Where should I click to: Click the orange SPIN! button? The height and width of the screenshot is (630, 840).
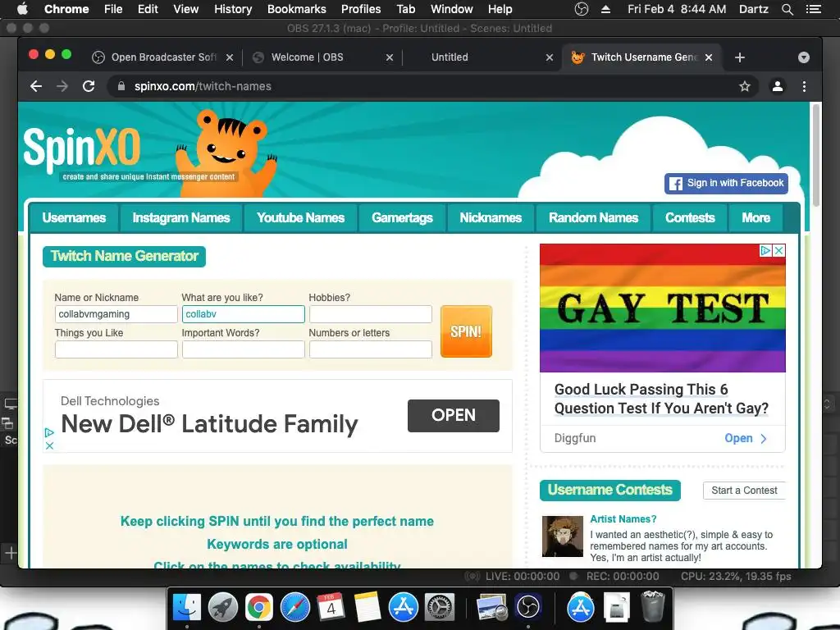tap(466, 331)
